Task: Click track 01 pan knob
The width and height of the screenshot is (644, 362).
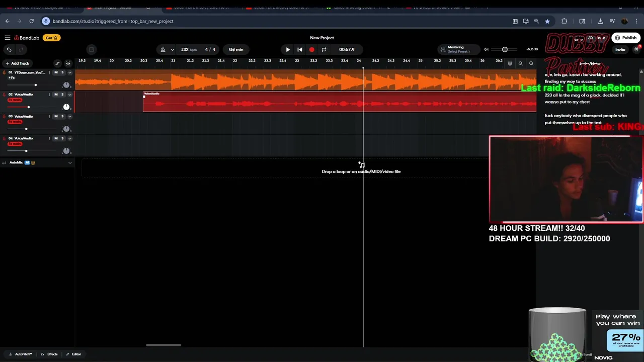Action: [66, 85]
